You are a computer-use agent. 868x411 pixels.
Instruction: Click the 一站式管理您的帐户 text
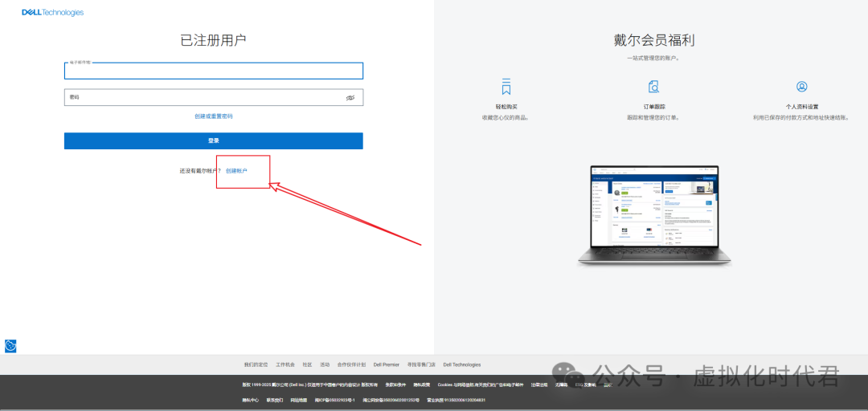[x=653, y=58]
